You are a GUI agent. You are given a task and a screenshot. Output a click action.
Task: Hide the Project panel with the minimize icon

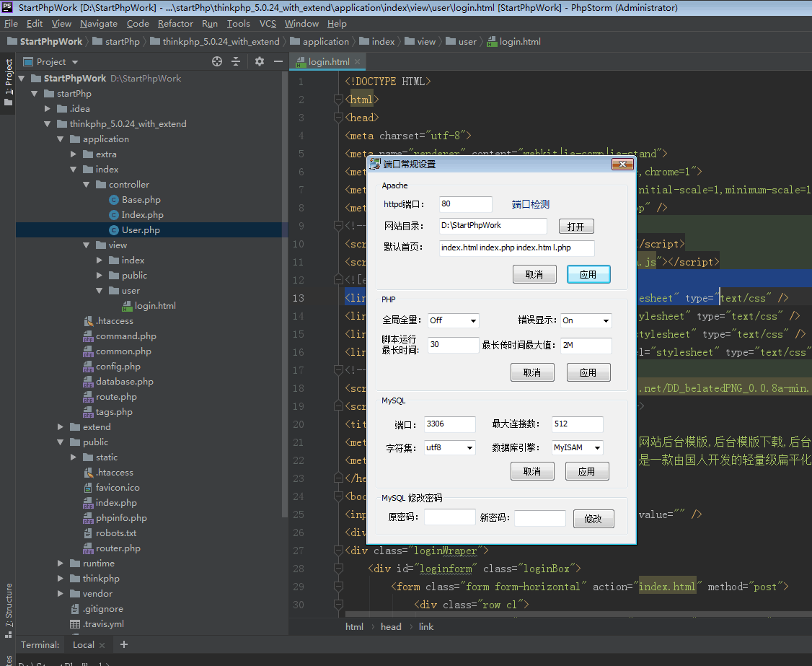tap(278, 62)
